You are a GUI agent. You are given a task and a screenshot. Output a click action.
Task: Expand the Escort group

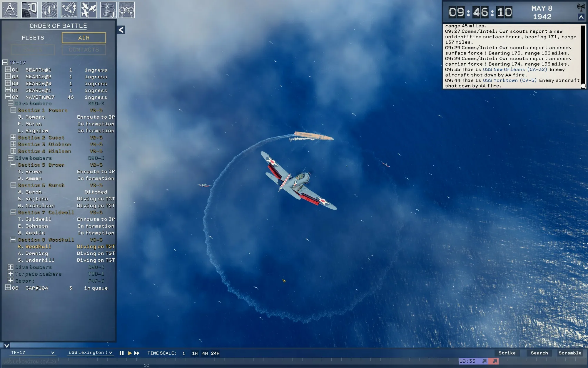coord(10,280)
